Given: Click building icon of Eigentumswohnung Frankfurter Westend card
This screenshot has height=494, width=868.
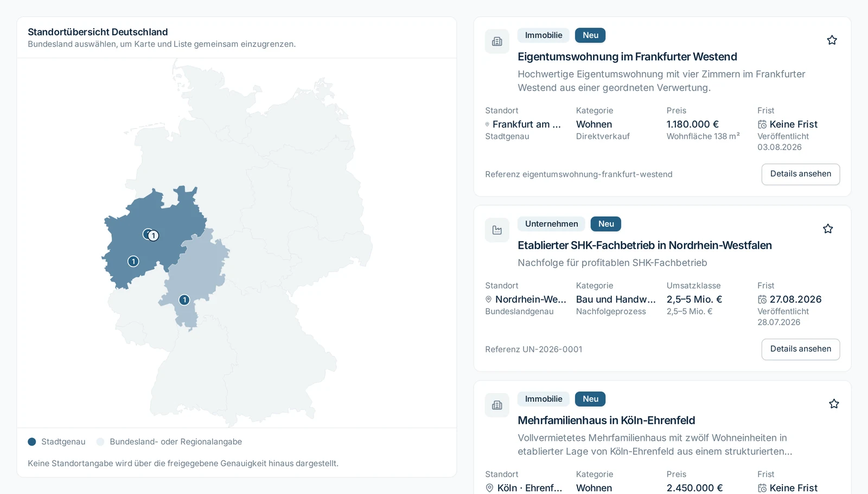Looking at the screenshot, I should click(x=497, y=41).
